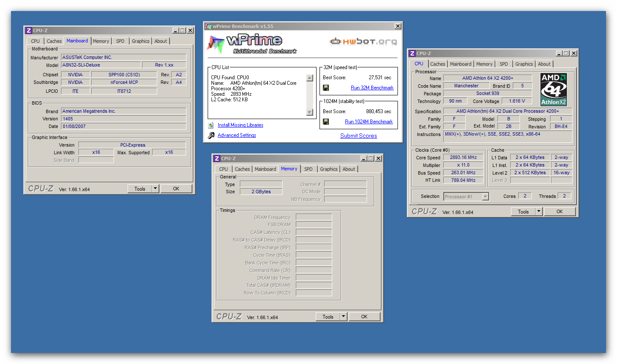
Task: Switch to CPU tab in Mainboard CPU-Z window
Action: 36,41
